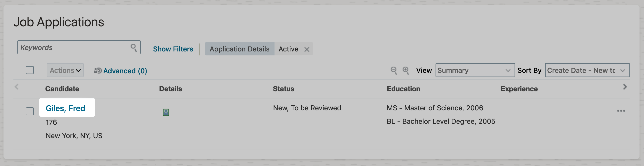The image size is (644, 166).
Task: Click the Advanced search icon
Action: 97,71
